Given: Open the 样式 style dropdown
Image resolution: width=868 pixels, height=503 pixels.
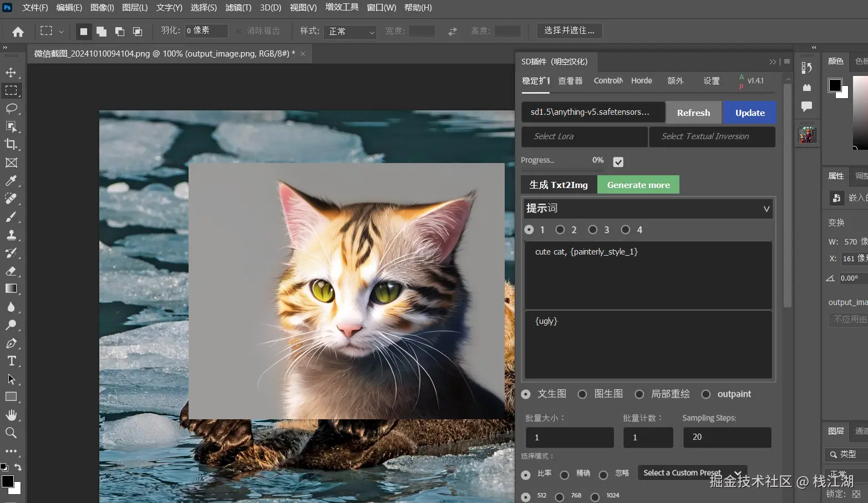Looking at the screenshot, I should [x=352, y=32].
